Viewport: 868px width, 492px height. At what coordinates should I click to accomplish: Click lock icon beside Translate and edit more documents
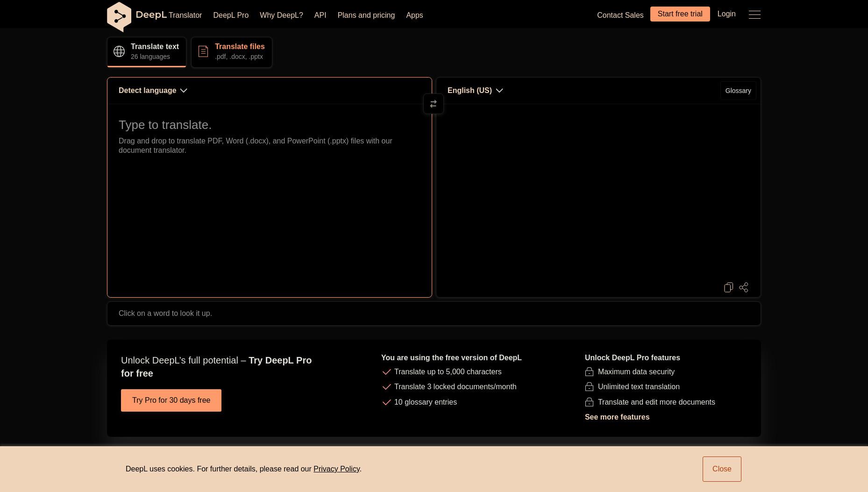coord(589,402)
